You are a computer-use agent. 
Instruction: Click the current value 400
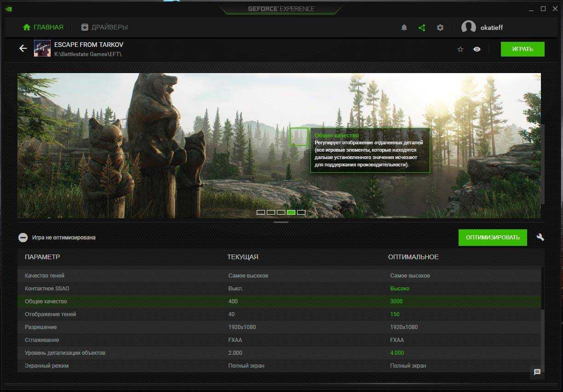233,301
